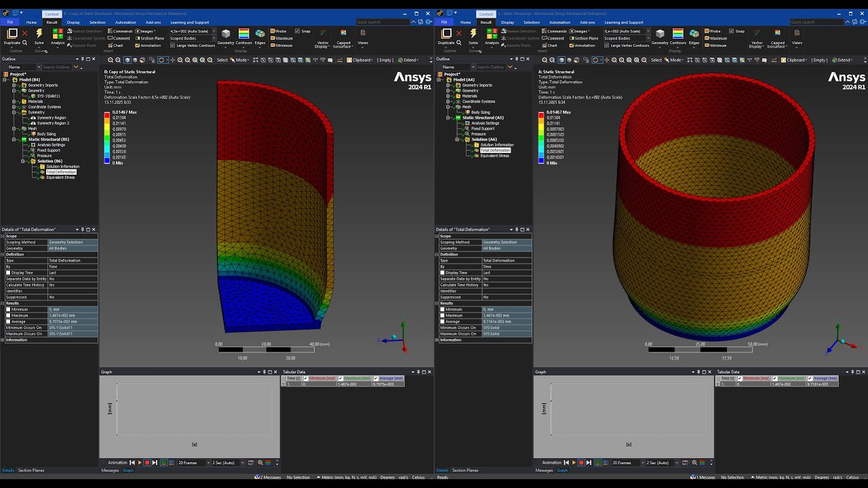868x488 pixels.
Task: Click red legend color band in left window
Action: (106, 116)
